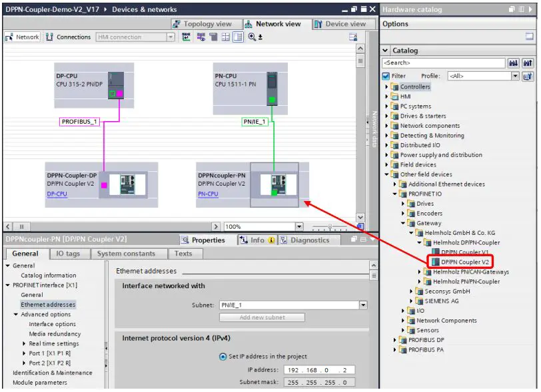Open the Subnet PN/IE_1 dropdown
The width and height of the screenshot is (541, 392).
[x=363, y=305]
